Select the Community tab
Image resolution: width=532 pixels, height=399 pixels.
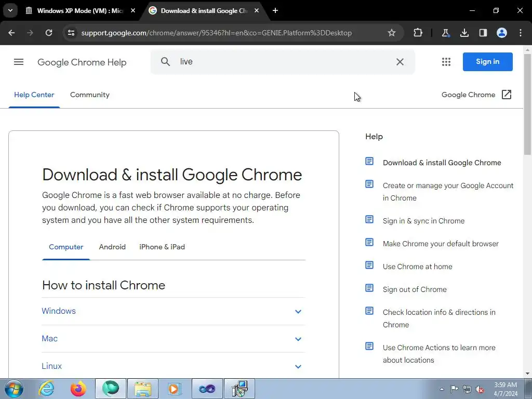(89, 95)
